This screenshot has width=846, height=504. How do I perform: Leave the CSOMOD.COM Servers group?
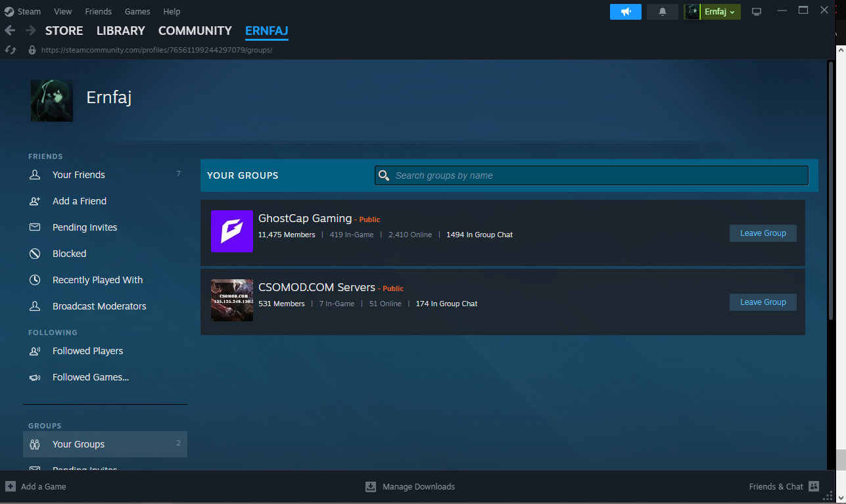(763, 302)
